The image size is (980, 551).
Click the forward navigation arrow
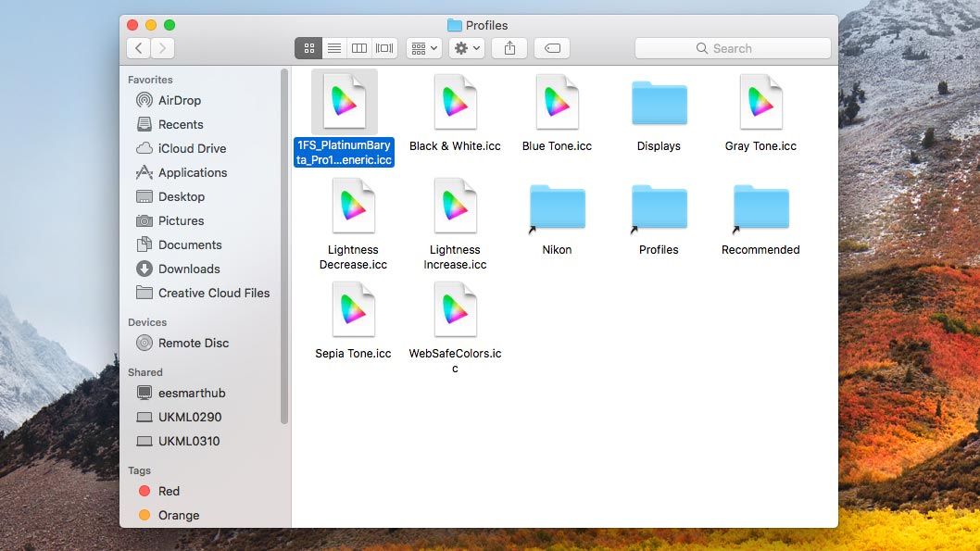tap(162, 48)
